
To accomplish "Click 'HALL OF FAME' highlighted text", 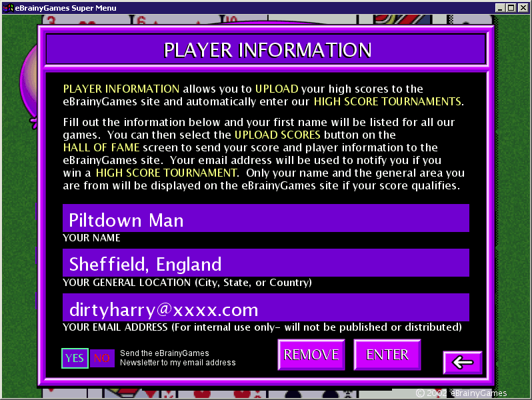I will tap(101, 147).
